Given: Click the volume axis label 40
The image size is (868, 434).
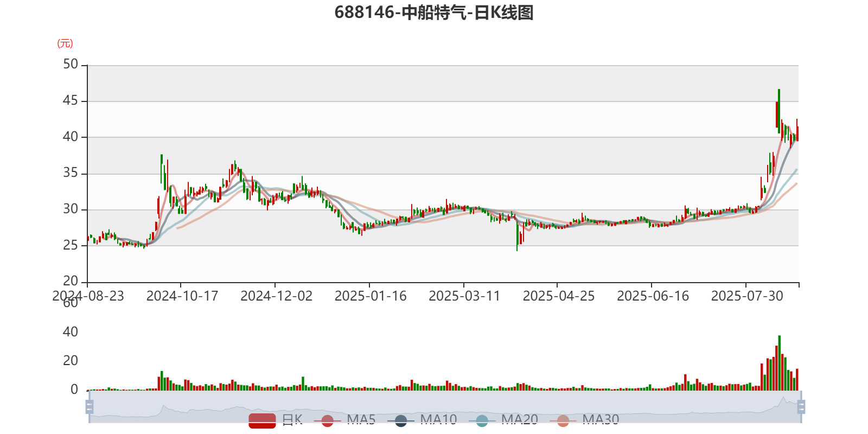Looking at the screenshot, I should pyautogui.click(x=71, y=332).
